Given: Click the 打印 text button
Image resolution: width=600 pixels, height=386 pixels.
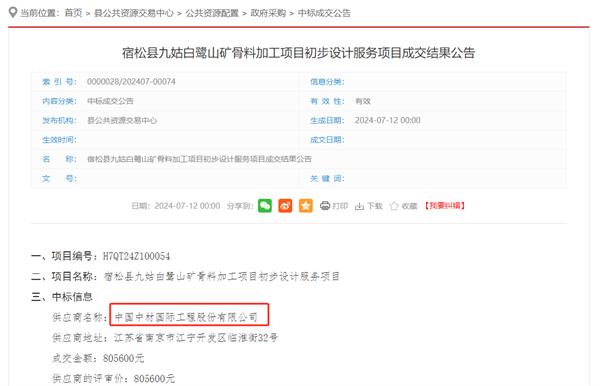Looking at the screenshot, I should tap(340, 206).
